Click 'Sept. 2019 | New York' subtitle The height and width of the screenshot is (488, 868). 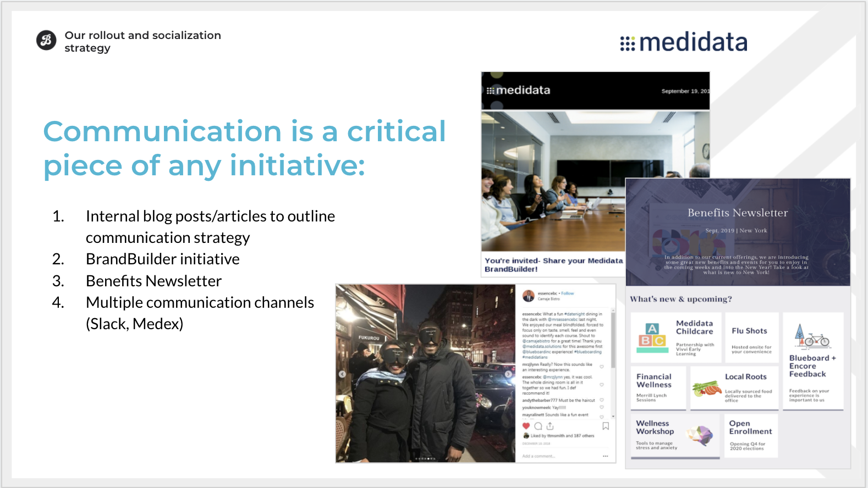[736, 231]
